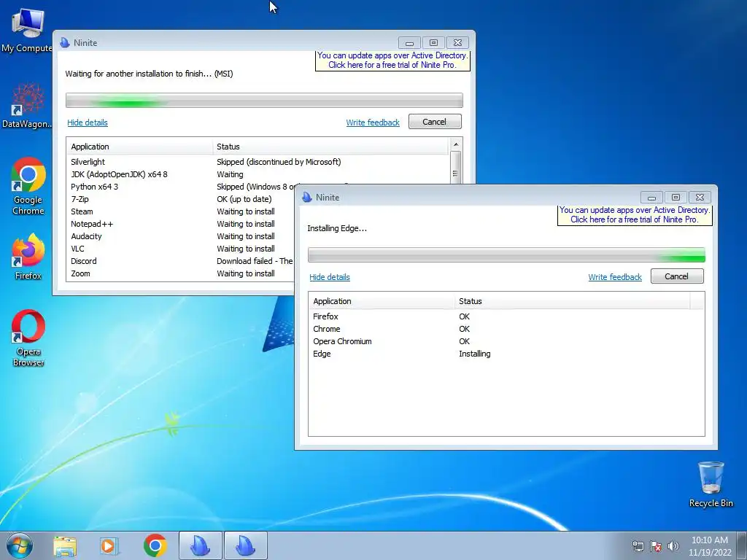Image resolution: width=747 pixels, height=560 pixels.
Task: Sort by Status column in back window
Action: pos(330,147)
